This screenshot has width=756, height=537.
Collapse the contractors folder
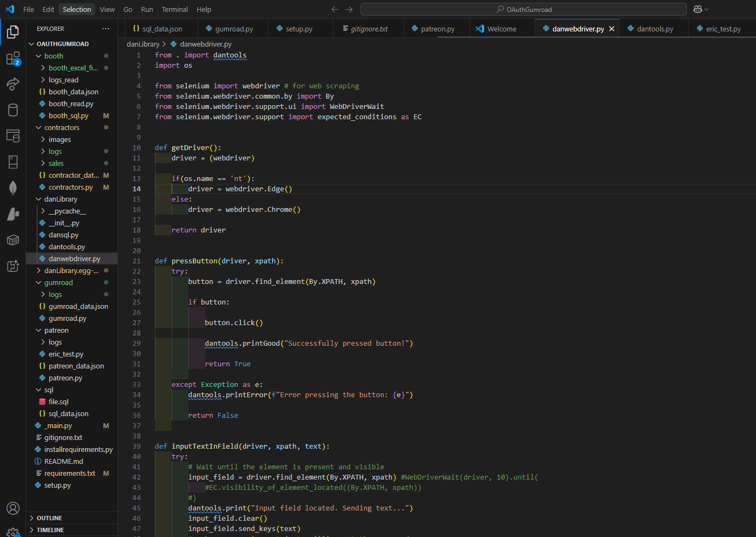71,127
